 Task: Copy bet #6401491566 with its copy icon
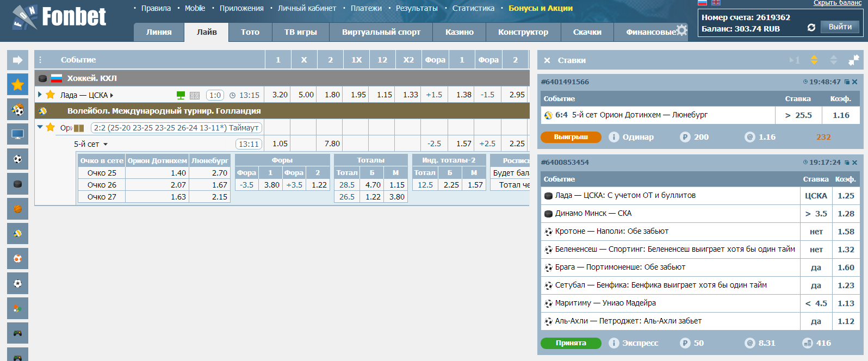pyautogui.click(x=847, y=82)
